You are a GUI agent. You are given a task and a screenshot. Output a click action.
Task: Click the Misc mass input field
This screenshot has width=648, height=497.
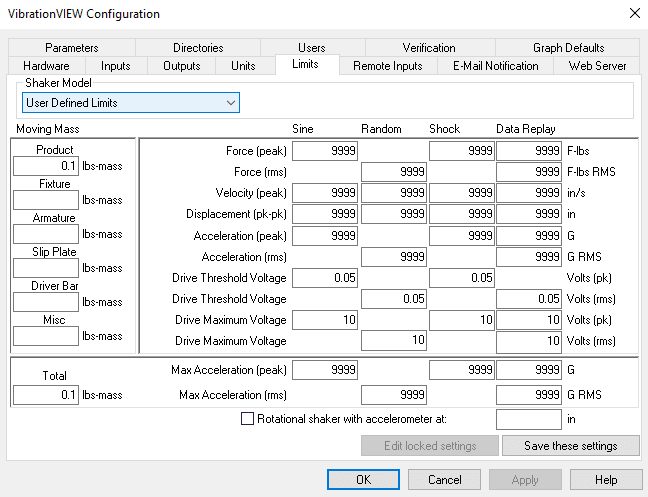(x=46, y=336)
